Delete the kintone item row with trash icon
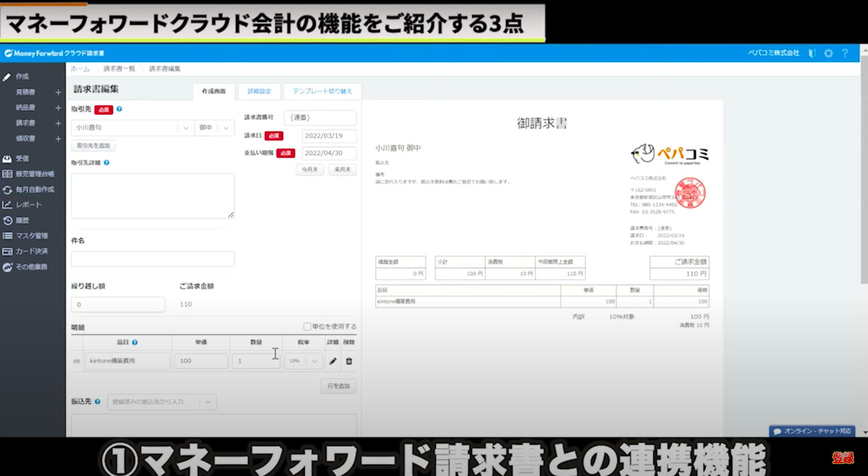 pos(349,361)
